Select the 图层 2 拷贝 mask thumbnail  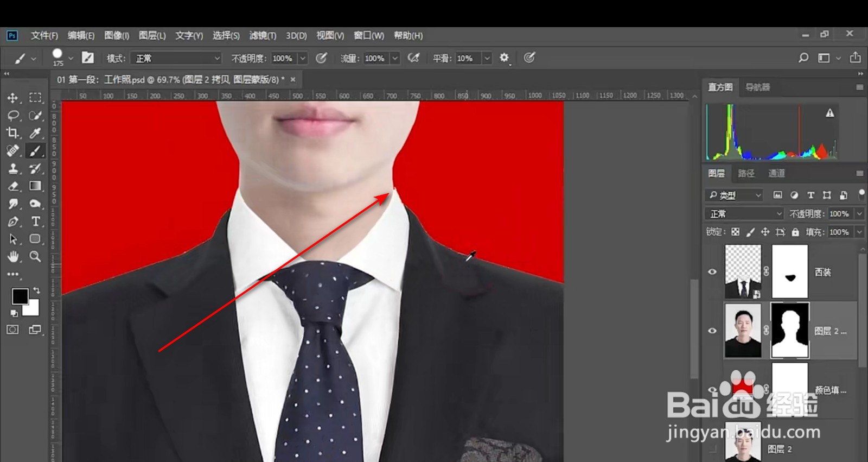point(790,331)
